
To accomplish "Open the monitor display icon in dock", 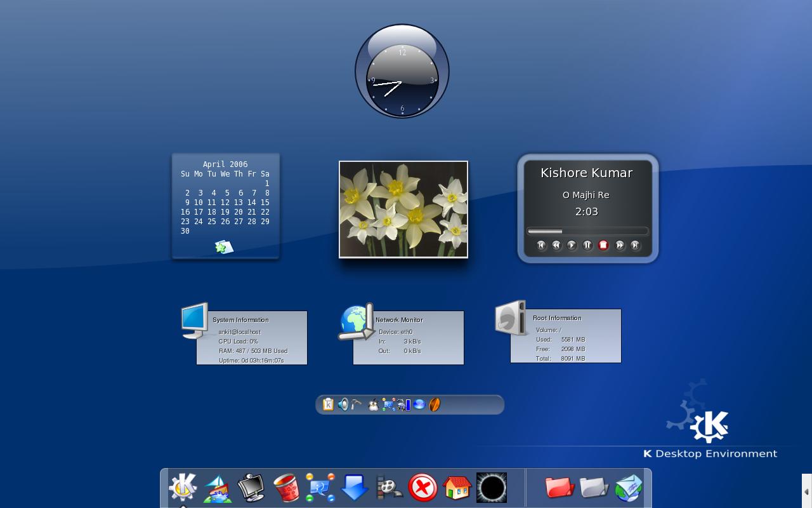I will (x=251, y=488).
